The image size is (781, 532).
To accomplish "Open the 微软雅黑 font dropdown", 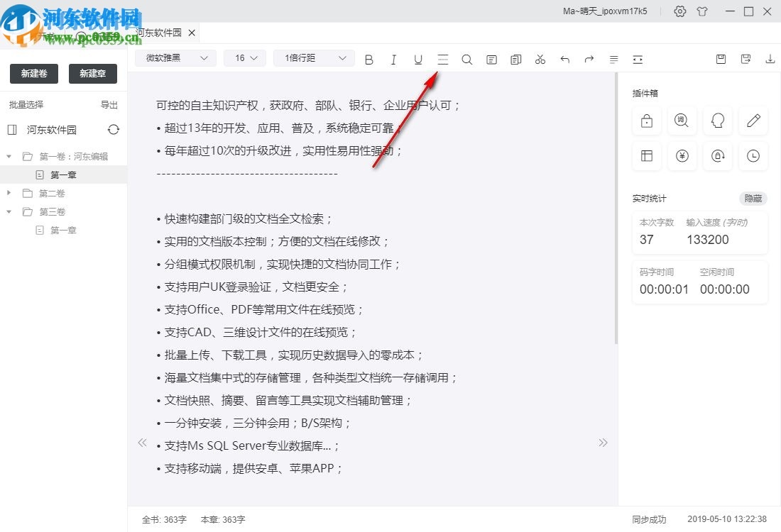I will pyautogui.click(x=175, y=57).
